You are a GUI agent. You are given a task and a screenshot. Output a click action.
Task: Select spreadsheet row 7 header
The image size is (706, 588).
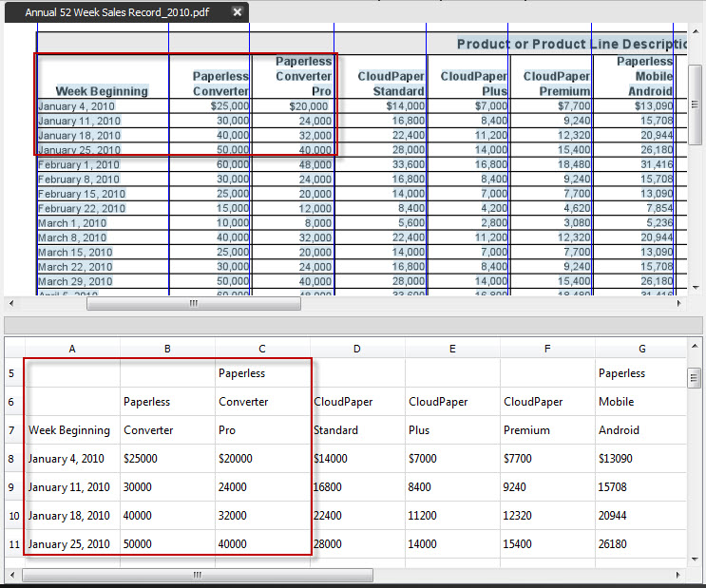click(14, 430)
